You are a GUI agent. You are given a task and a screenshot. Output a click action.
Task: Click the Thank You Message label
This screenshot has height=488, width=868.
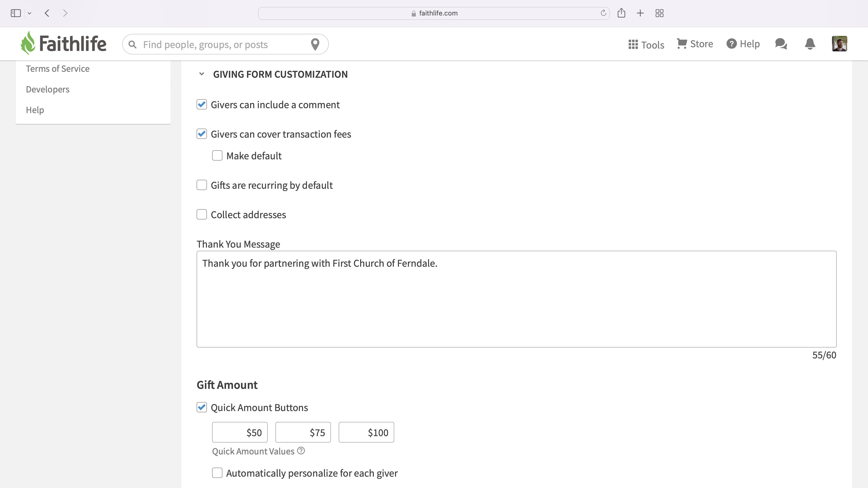pos(238,244)
